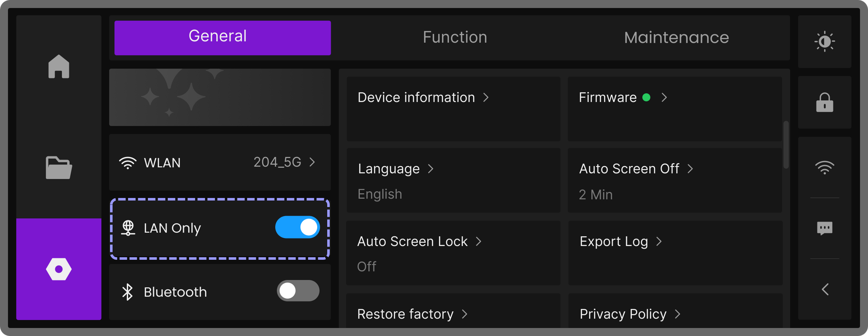868x336 pixels.
Task: Tap the lock screen padlock icon
Action: click(824, 103)
